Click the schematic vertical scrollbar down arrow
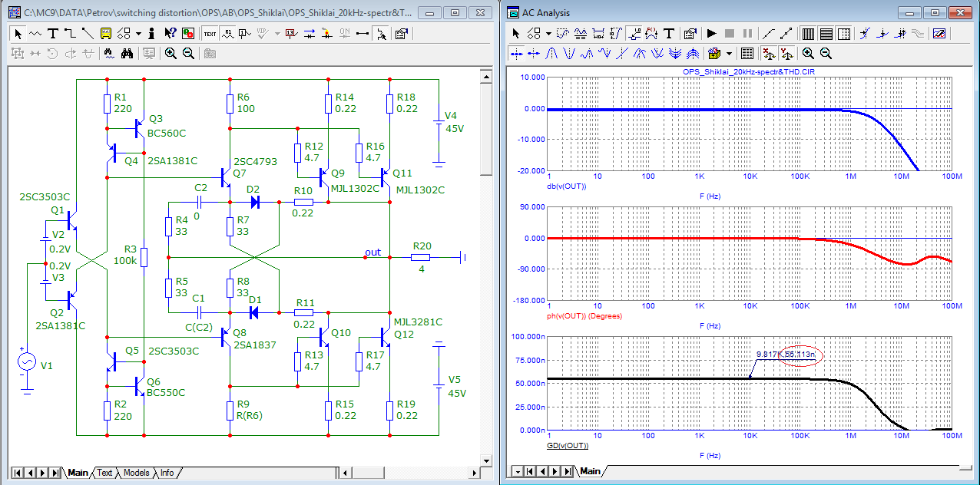The height and width of the screenshot is (485, 980). tap(485, 460)
